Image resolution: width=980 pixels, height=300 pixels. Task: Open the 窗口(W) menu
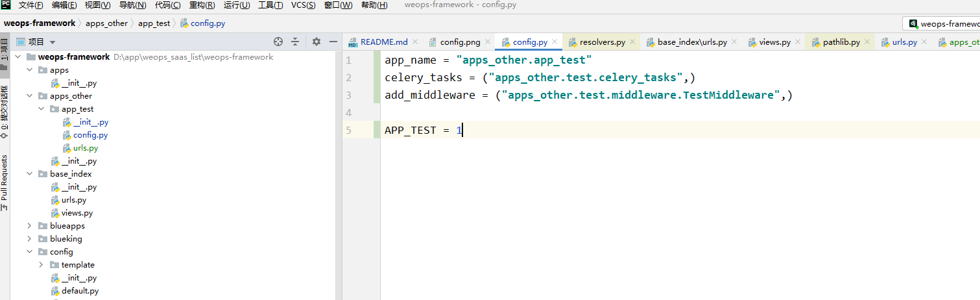339,5
